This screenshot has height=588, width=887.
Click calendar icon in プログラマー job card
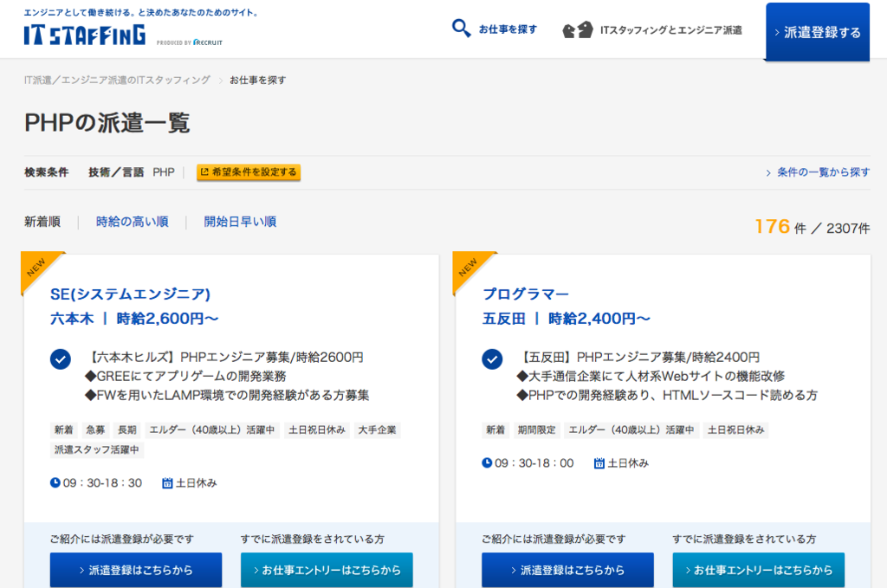pyautogui.click(x=599, y=463)
